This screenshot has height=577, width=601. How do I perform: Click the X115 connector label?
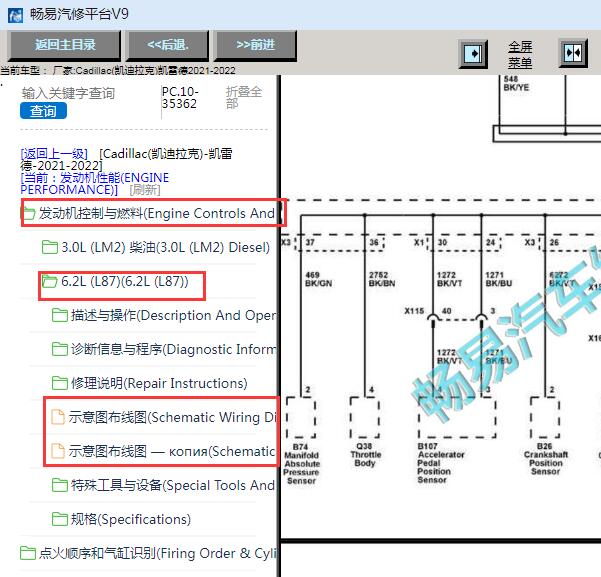tap(414, 311)
